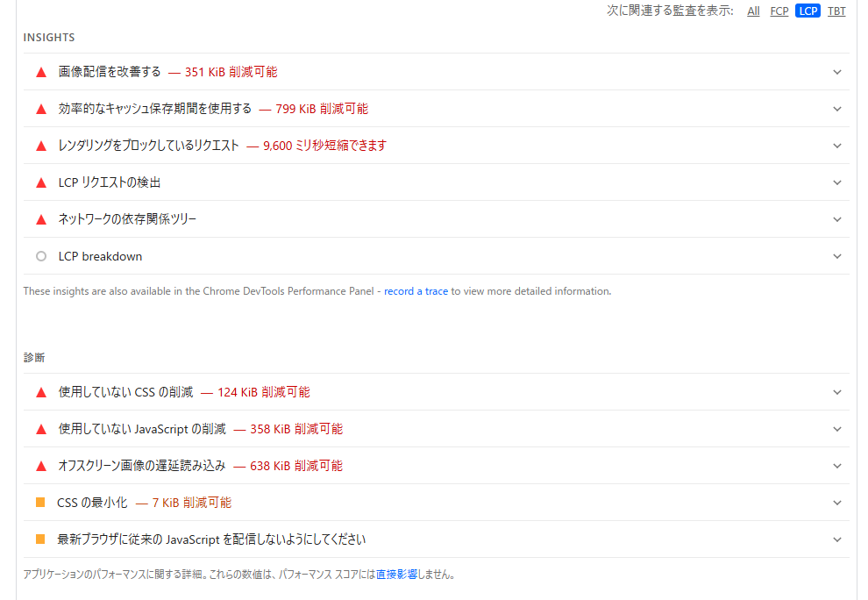Click the warning triangle beside 画像配信を改善する
The width and height of the screenshot is (868, 600).
(x=41, y=72)
